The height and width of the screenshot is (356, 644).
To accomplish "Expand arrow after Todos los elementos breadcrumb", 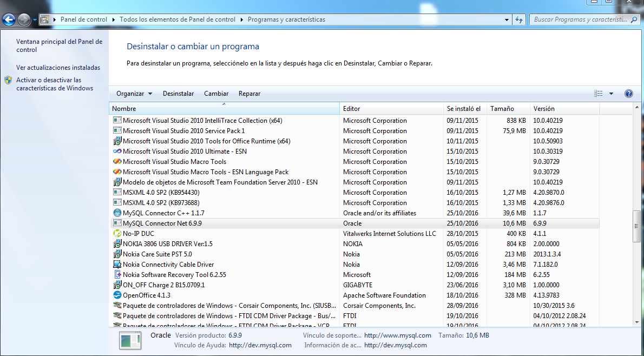I will (x=241, y=19).
